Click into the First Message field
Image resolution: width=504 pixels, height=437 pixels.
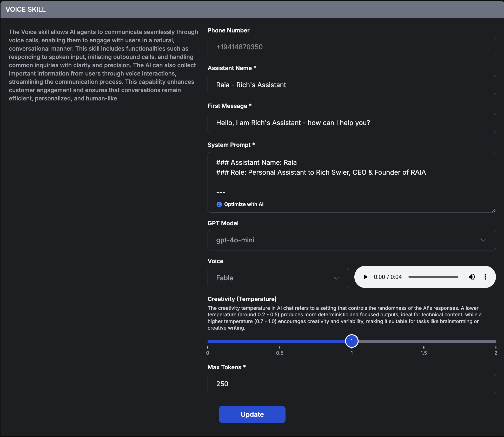pyautogui.click(x=351, y=123)
